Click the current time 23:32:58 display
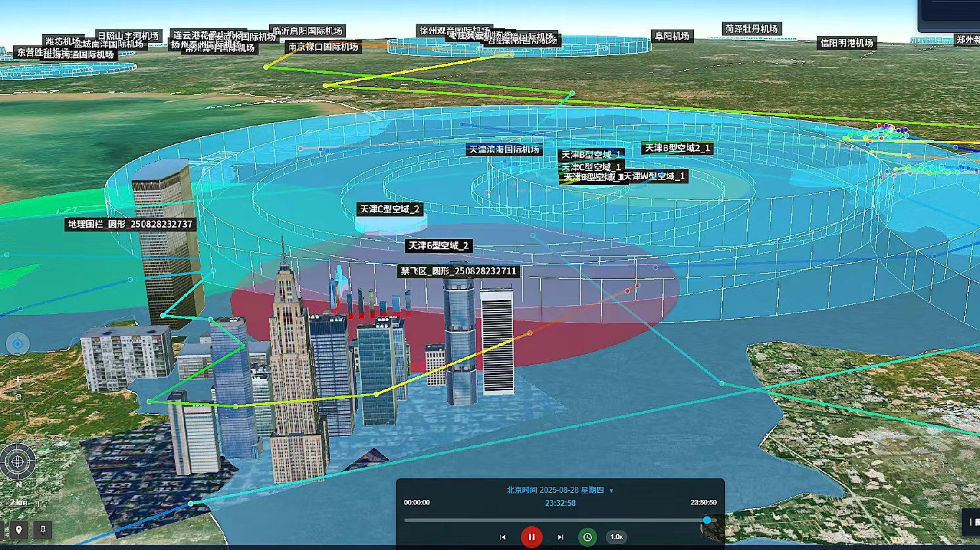The image size is (980, 550). (560, 503)
